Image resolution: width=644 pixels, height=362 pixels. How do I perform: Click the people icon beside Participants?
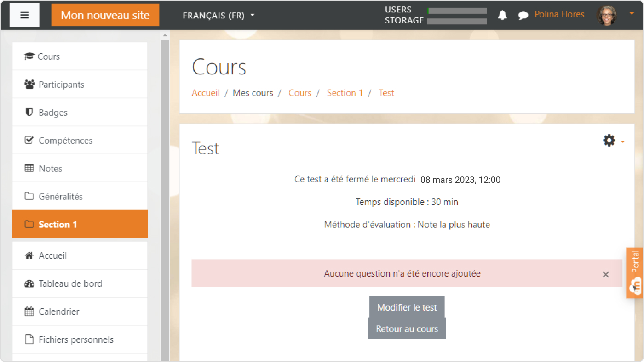[29, 84]
